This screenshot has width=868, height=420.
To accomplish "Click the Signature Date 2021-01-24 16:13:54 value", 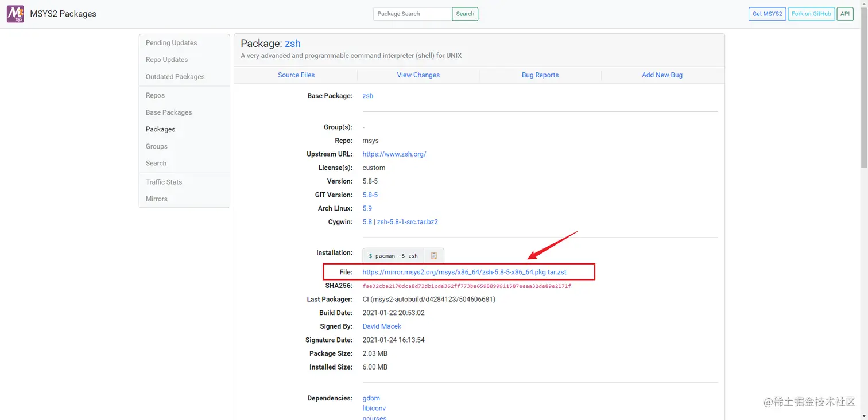I will 393,340.
